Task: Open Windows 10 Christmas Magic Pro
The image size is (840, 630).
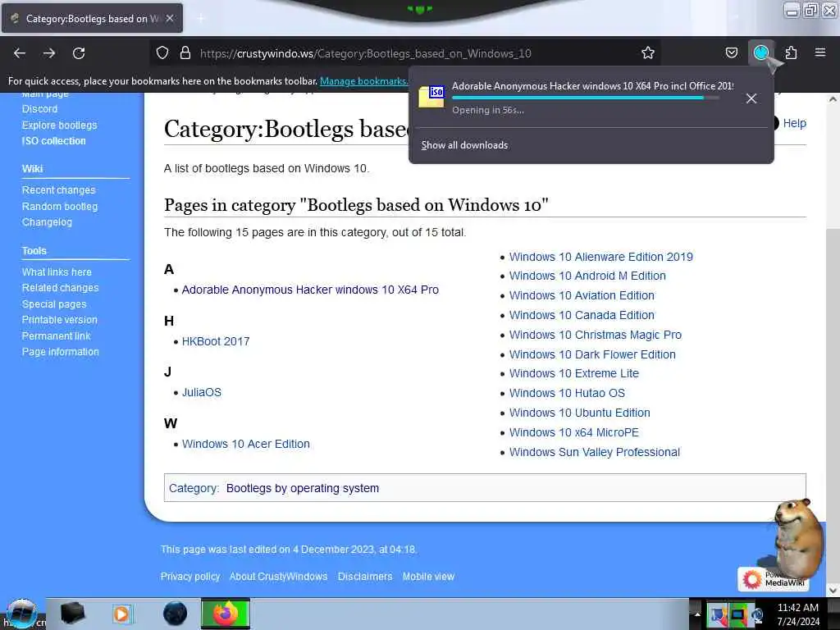Action: pyautogui.click(x=596, y=335)
